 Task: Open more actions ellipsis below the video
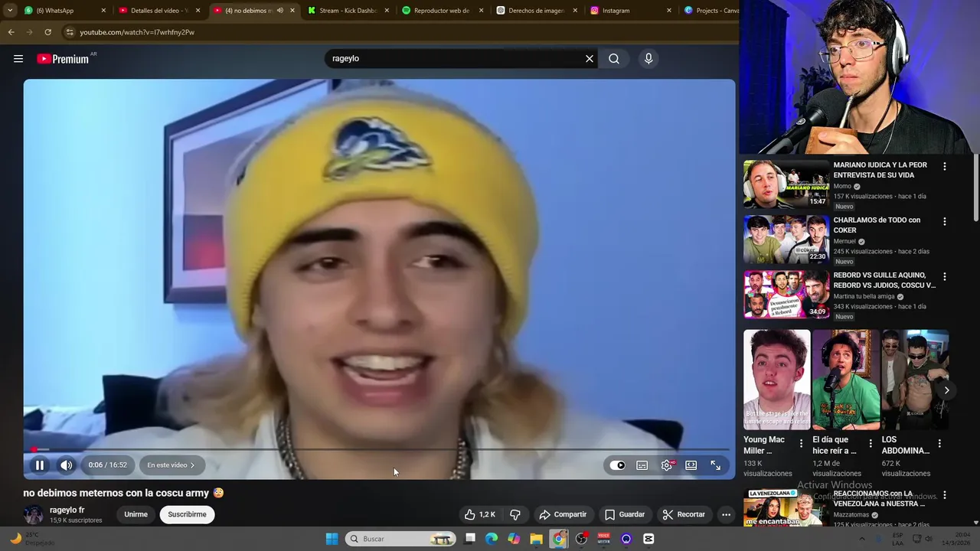[726, 515]
